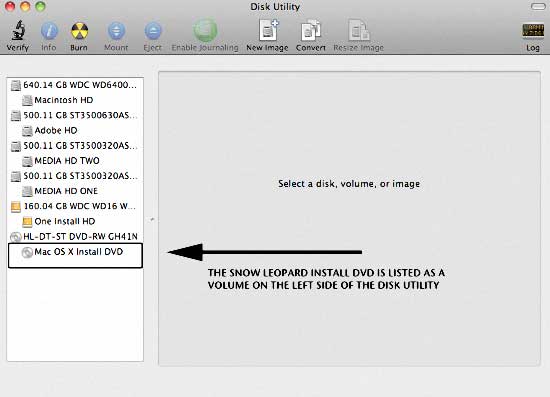Viewport: 550px width, 397px height.
Task: Click the Mount toolbar icon
Action: [x=116, y=31]
